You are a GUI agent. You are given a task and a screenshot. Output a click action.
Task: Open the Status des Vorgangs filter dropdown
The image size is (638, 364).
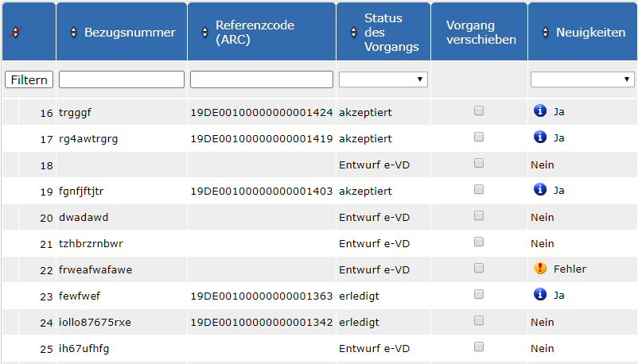[383, 79]
